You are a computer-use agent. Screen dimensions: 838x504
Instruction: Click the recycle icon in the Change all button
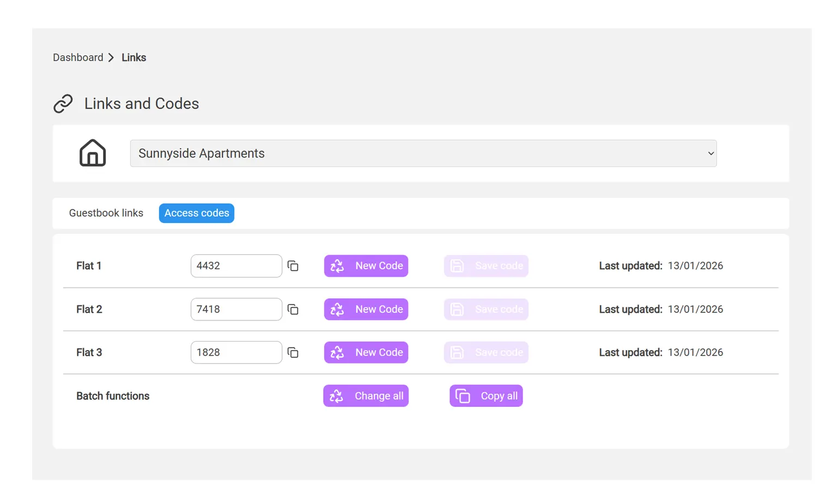pyautogui.click(x=337, y=396)
